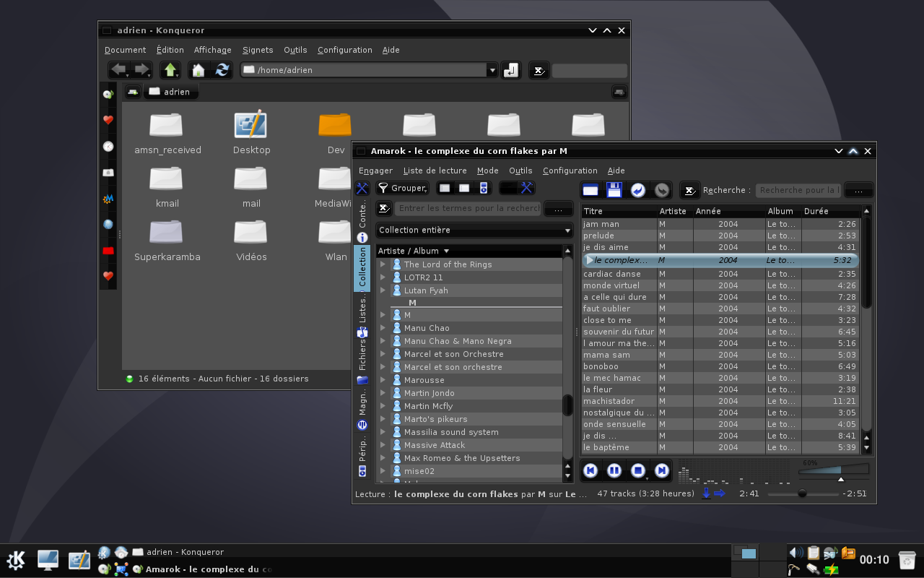Open the kmail folder
This screenshot has height=578, width=924.
tap(167, 186)
